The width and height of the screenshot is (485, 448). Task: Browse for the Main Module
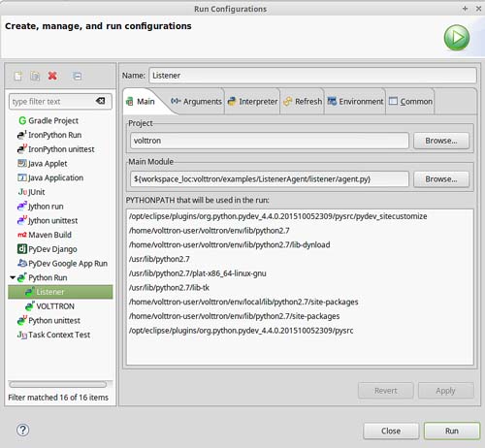click(x=441, y=179)
